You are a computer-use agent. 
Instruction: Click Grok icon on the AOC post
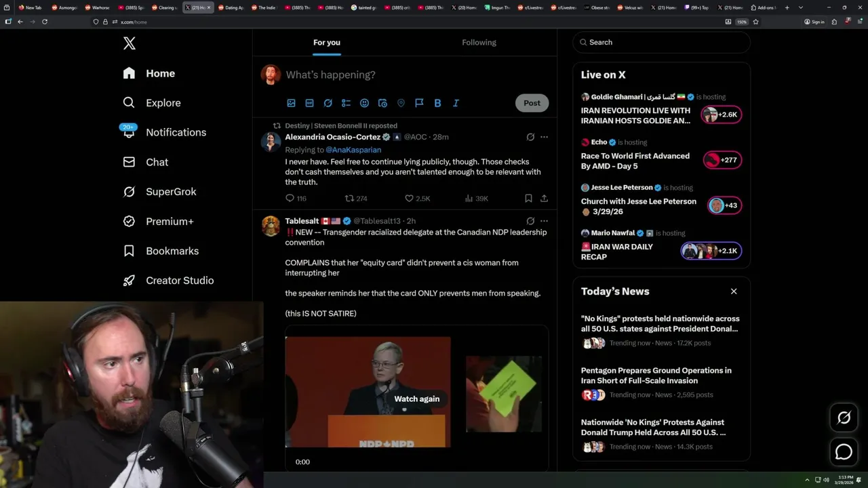(x=530, y=137)
